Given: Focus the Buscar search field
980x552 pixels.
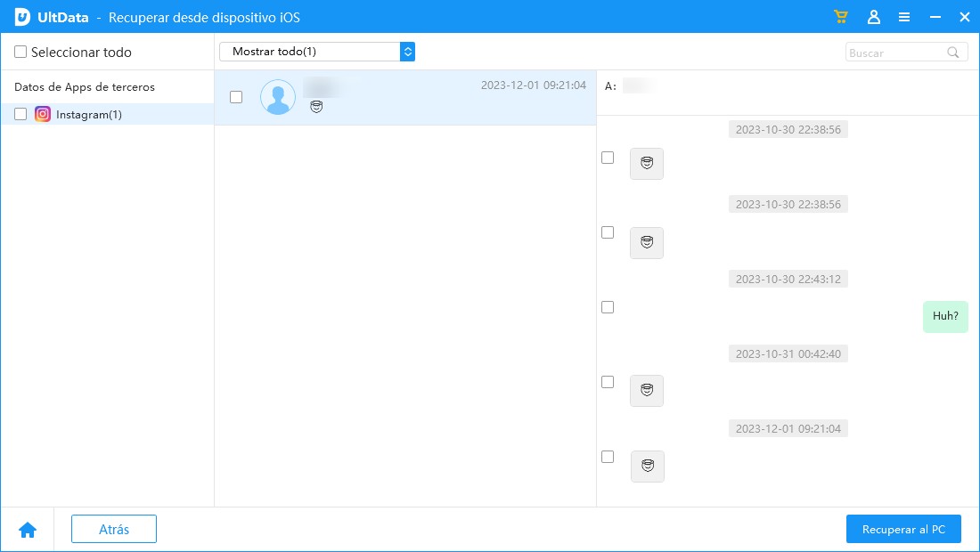Looking at the screenshot, I should [906, 53].
